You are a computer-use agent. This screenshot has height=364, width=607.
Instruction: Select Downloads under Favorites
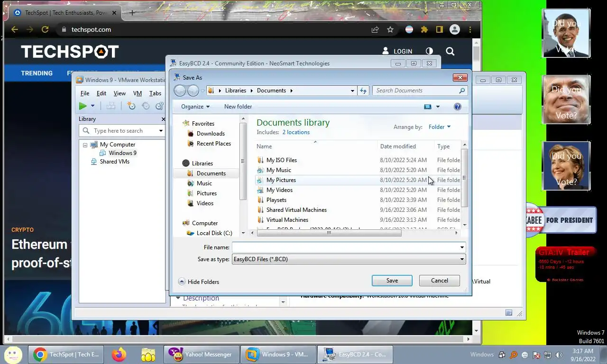coord(211,134)
